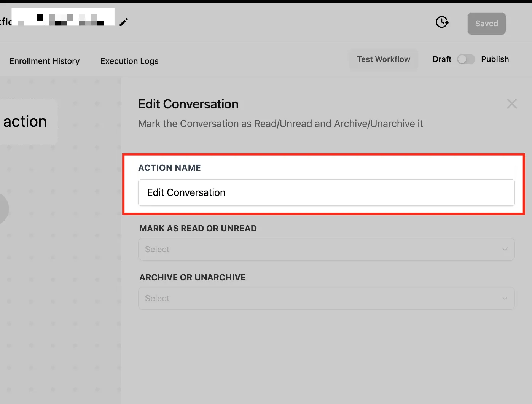
Task: Click the pencil icon to rename workflow
Action: coord(124,22)
